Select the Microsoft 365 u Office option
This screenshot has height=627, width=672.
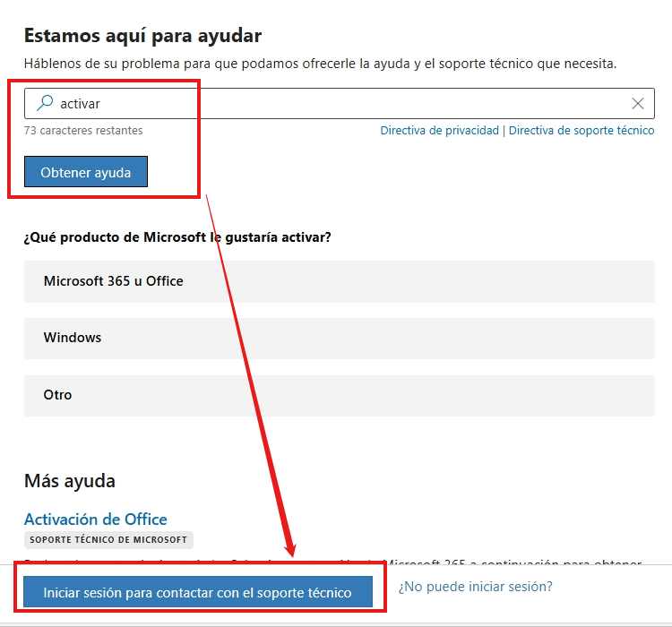340,281
